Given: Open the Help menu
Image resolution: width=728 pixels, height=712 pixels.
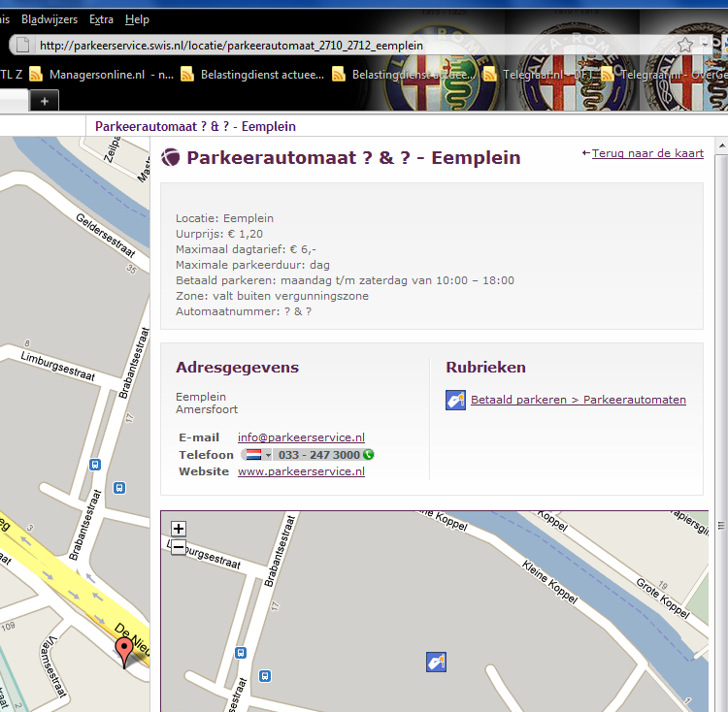Looking at the screenshot, I should (x=137, y=19).
